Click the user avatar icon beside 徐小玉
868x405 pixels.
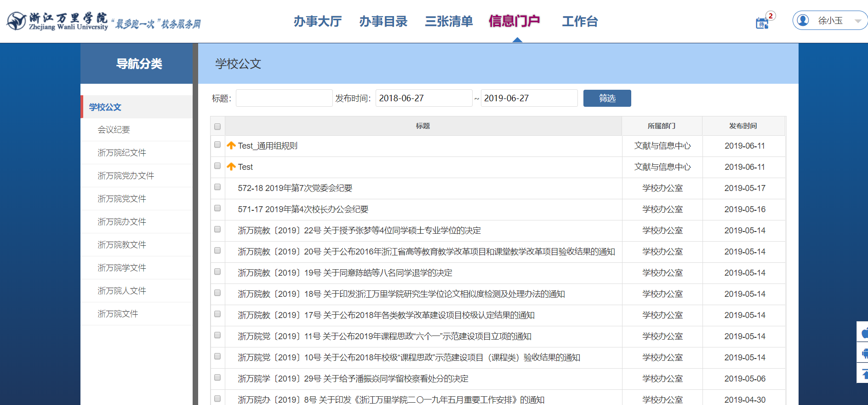803,21
